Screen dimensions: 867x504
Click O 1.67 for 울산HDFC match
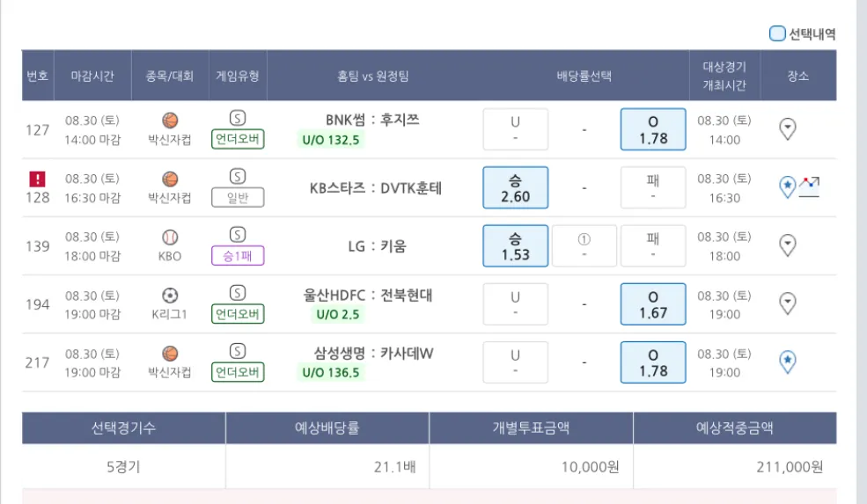click(x=653, y=303)
